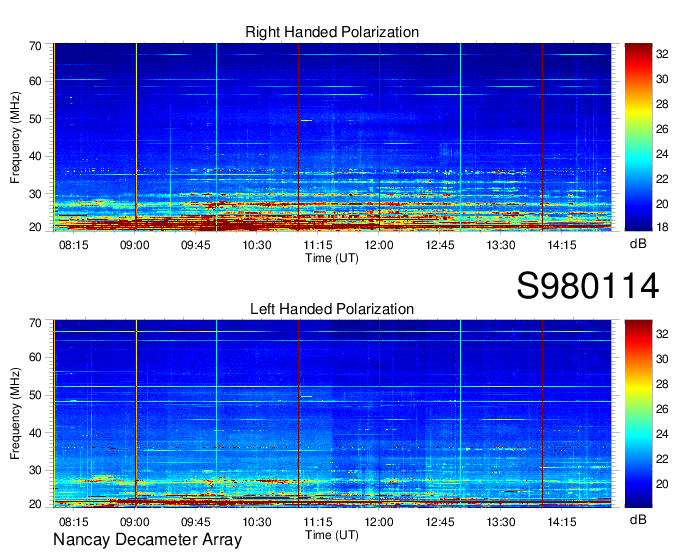Image resolution: width=680 pixels, height=552 pixels.
Task: Click the "Nancay Decameter Array" caption
Action: coord(147,539)
